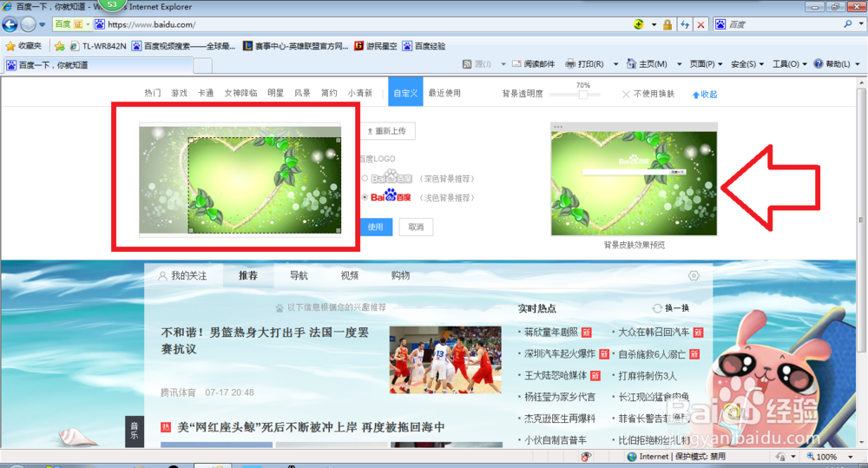Expand the address bar history dropdown
The image size is (868, 468).
coord(654,24)
